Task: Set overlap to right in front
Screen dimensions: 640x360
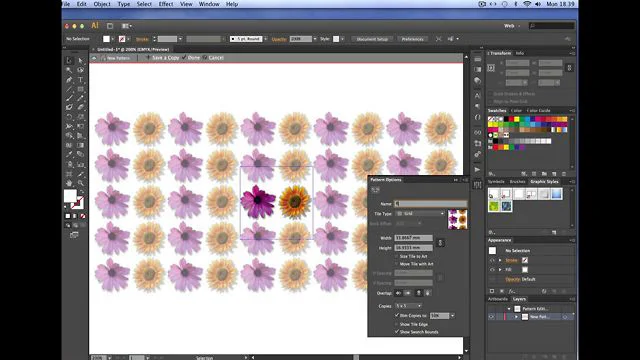Action: tap(407, 293)
